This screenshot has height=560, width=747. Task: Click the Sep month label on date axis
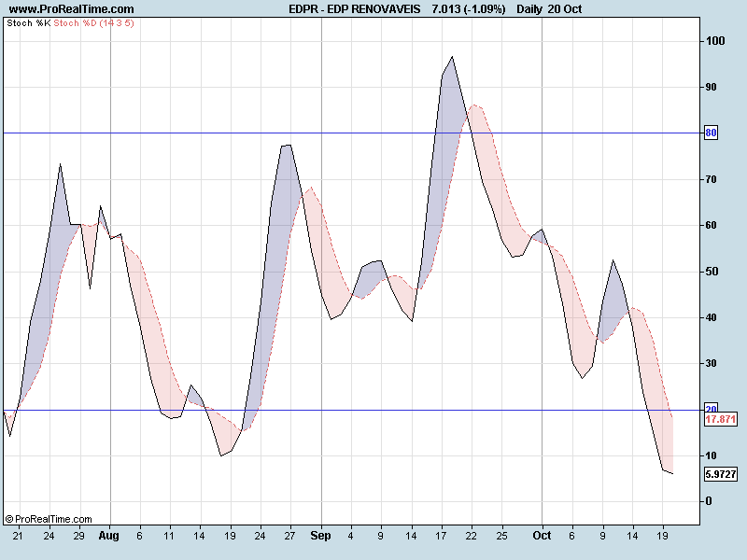coord(320,536)
